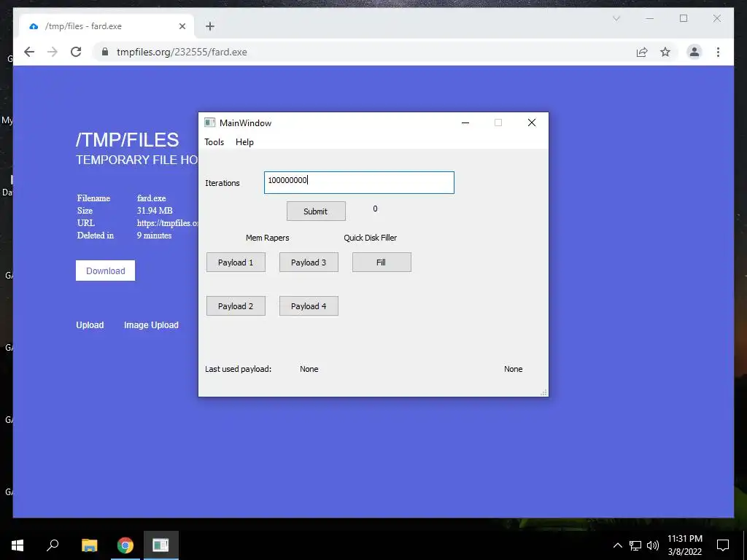Image resolution: width=747 pixels, height=560 pixels.
Task: Click the /TMP/FILES site heading
Action: [x=127, y=139]
